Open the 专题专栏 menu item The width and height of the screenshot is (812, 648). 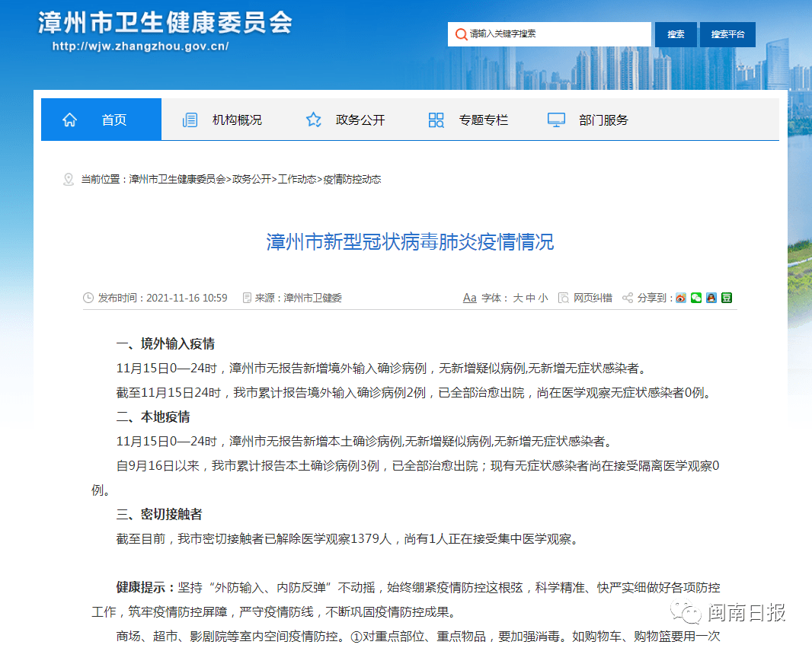tap(483, 120)
